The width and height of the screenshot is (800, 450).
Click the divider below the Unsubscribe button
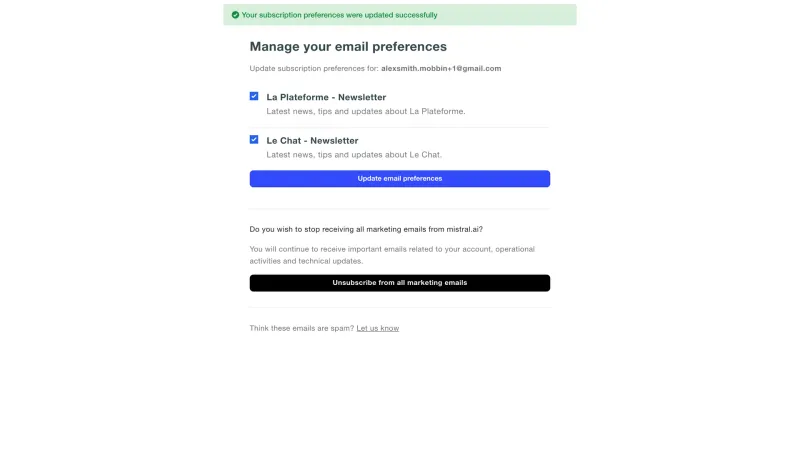pyautogui.click(x=399, y=307)
